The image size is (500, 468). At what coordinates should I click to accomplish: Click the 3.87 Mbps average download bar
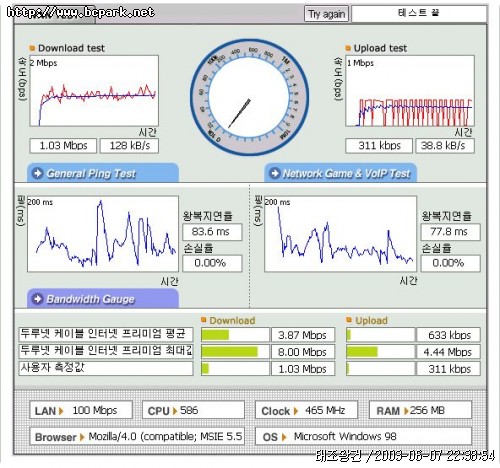click(235, 335)
